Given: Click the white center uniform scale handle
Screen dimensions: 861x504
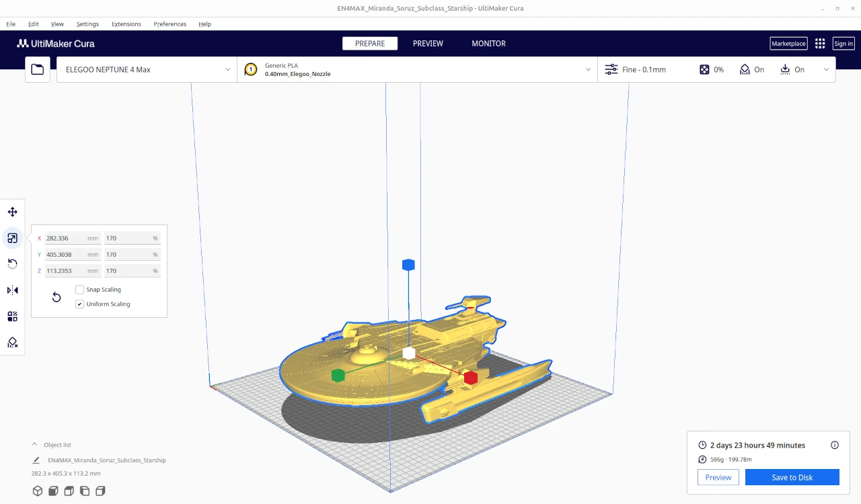Looking at the screenshot, I should point(408,353).
